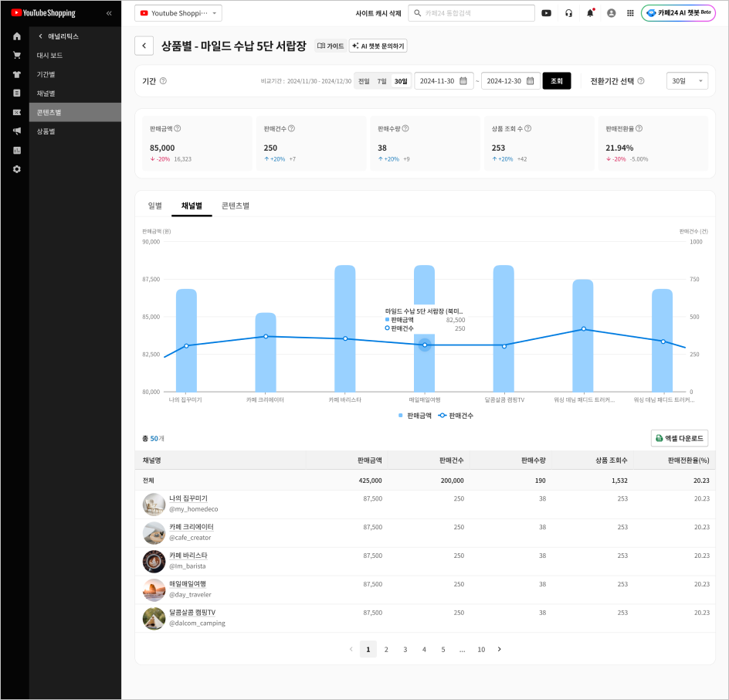Click 엑셀 다운로드 button

coord(680,438)
